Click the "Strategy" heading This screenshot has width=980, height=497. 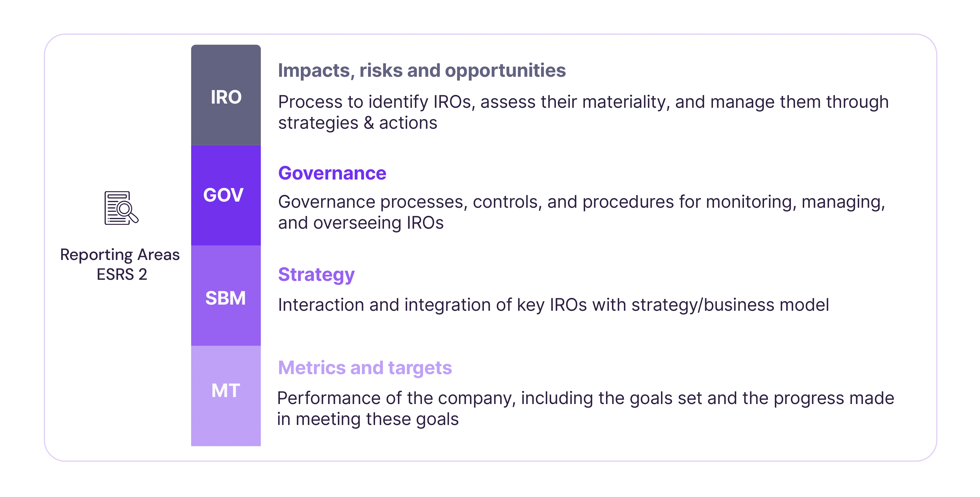316,274
